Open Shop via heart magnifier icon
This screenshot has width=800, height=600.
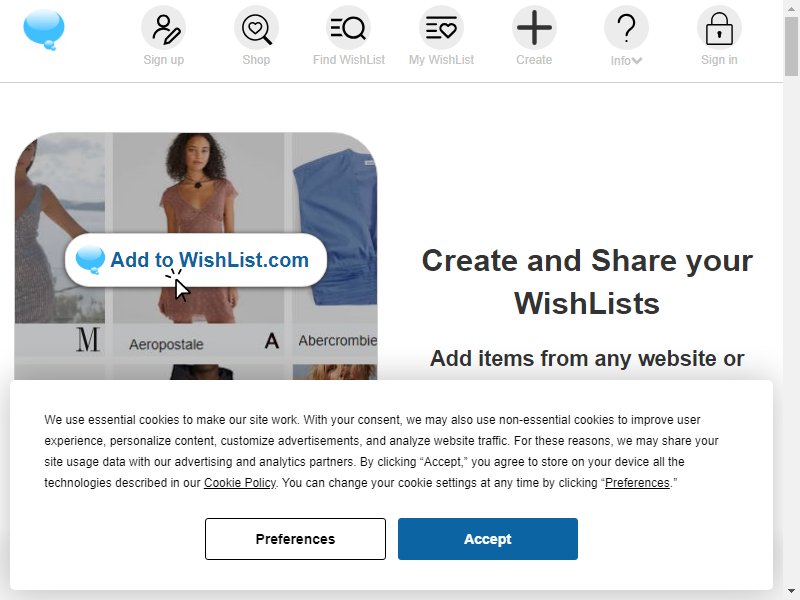pyautogui.click(x=256, y=28)
